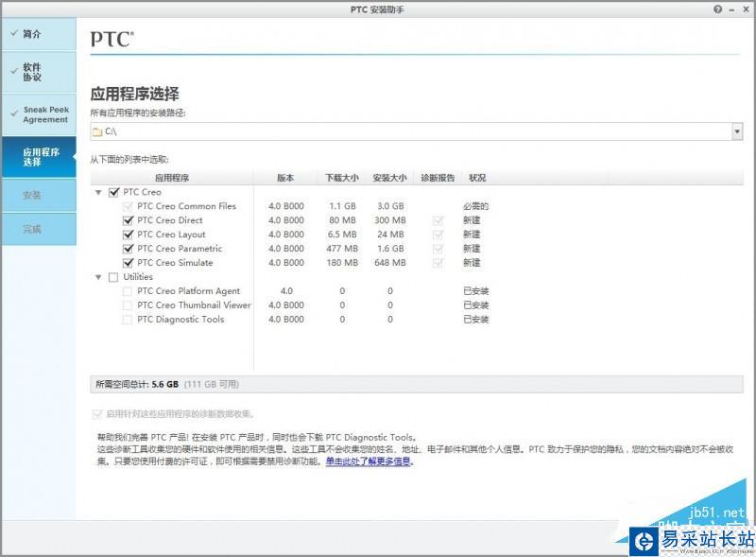Uncheck PTC Creo Layout

click(x=128, y=235)
